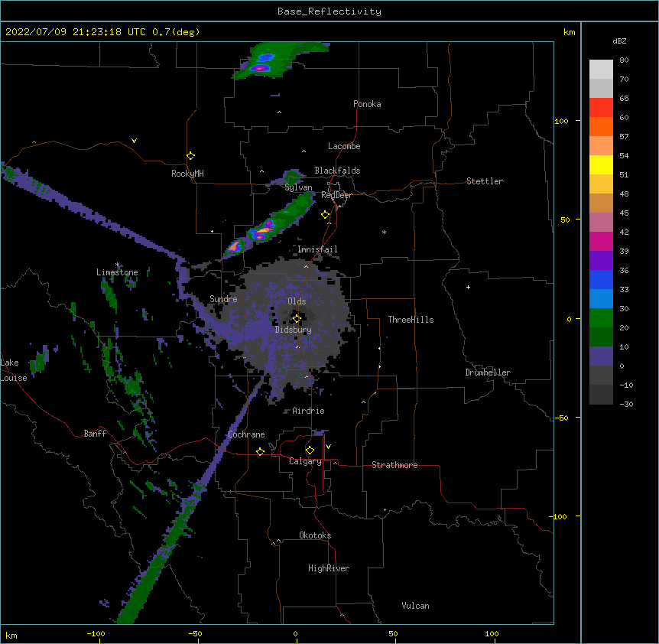This screenshot has height=644, width=659.
Task: Click the ThreeHills label
Action: point(411,320)
